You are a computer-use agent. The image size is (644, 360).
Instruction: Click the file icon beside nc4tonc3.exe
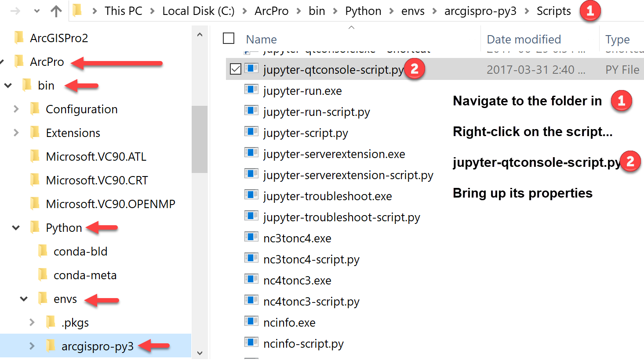251,279
